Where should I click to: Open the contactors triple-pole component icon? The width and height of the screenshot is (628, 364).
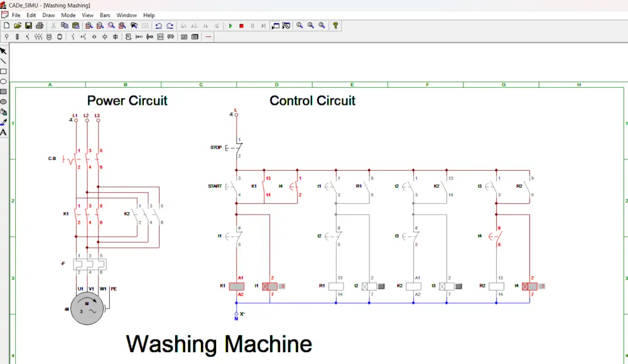(x=38, y=37)
